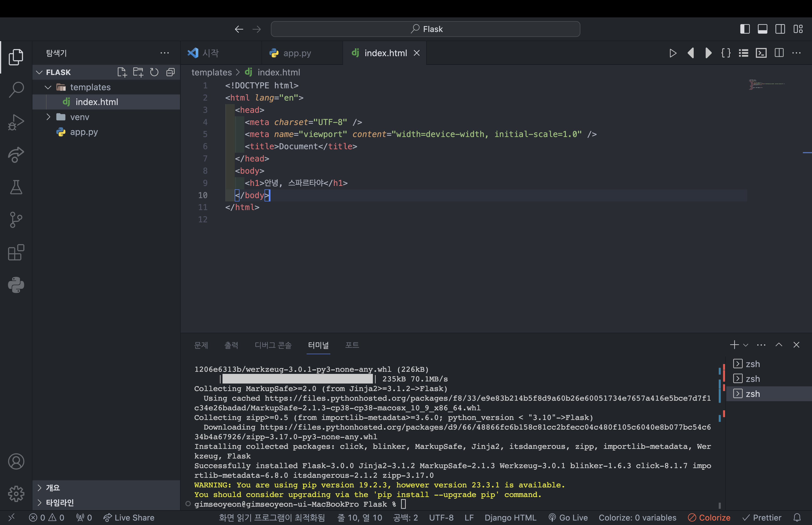The image size is (812, 525).
Task: Open Explorer views and more actions
Action: (x=164, y=53)
